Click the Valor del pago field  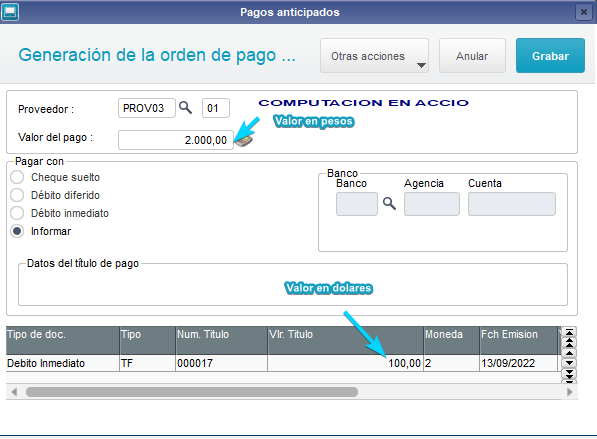[x=176, y=140]
